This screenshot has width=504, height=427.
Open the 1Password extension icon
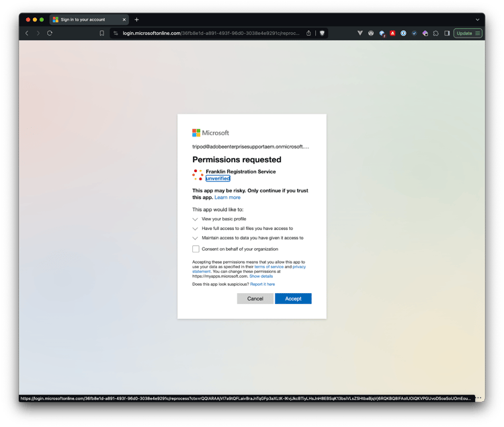pos(403,33)
